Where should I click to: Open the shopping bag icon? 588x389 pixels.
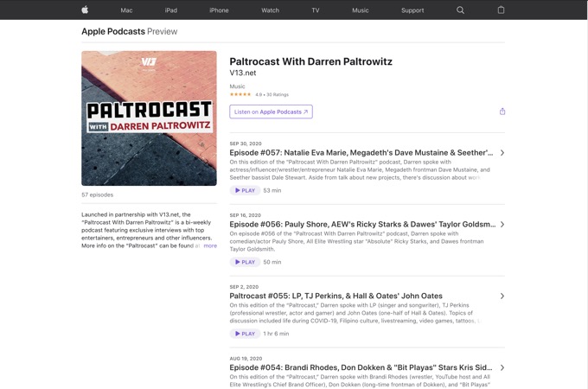501,10
